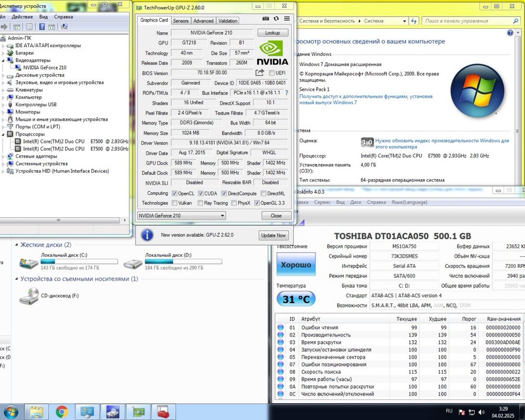This screenshot has height=420, width=525.
Task: Open the Windows Start menu
Action: point(10,412)
